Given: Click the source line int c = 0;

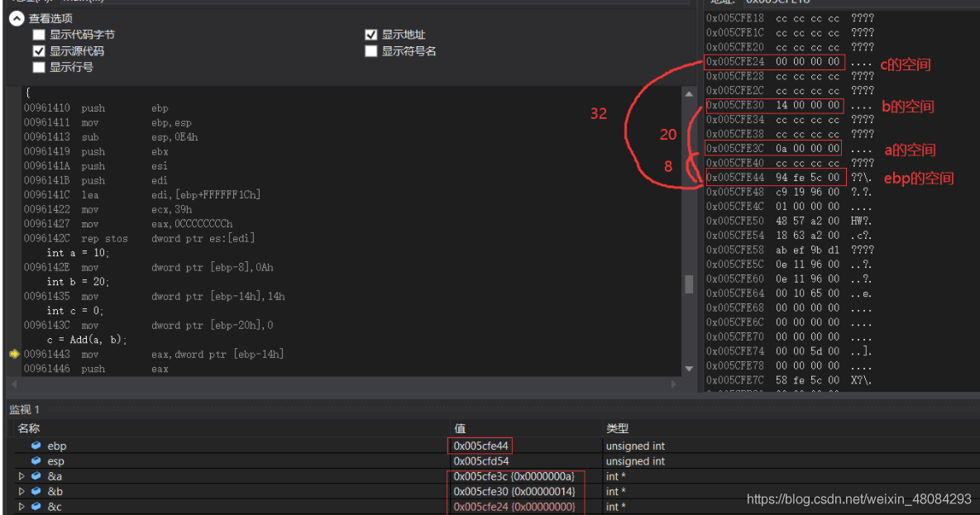Looking at the screenshot, I should (x=75, y=311).
